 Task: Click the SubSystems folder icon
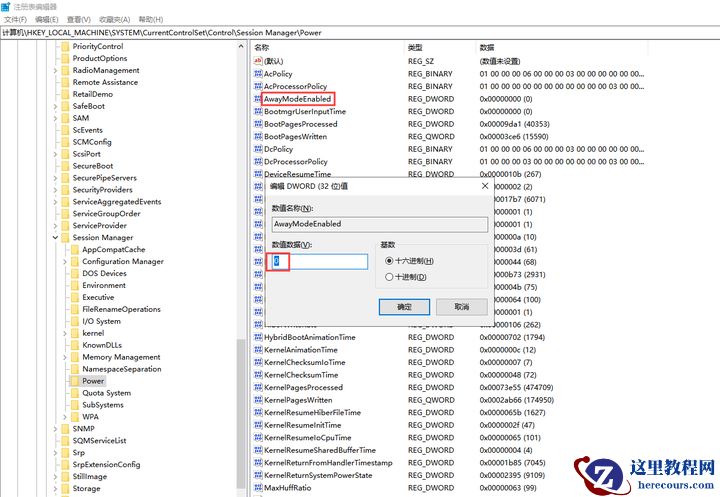point(75,405)
